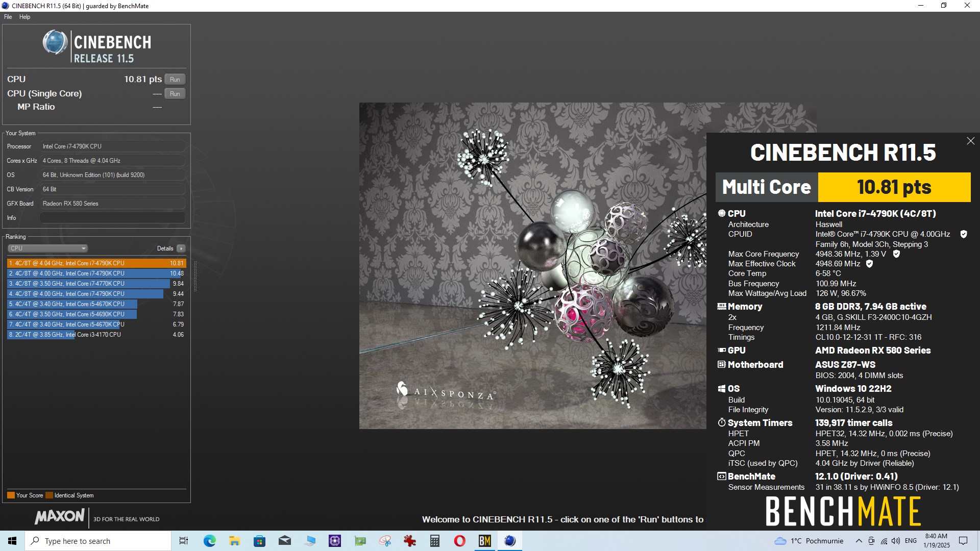980x551 pixels.
Task: Click the CPUID verified shield icon
Action: coord(964,234)
